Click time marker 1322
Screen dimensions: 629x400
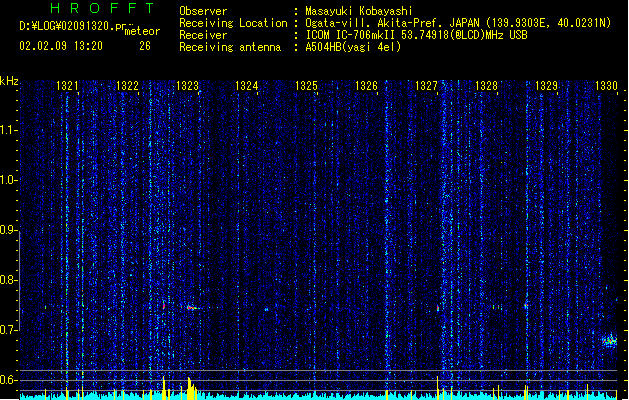(x=127, y=86)
